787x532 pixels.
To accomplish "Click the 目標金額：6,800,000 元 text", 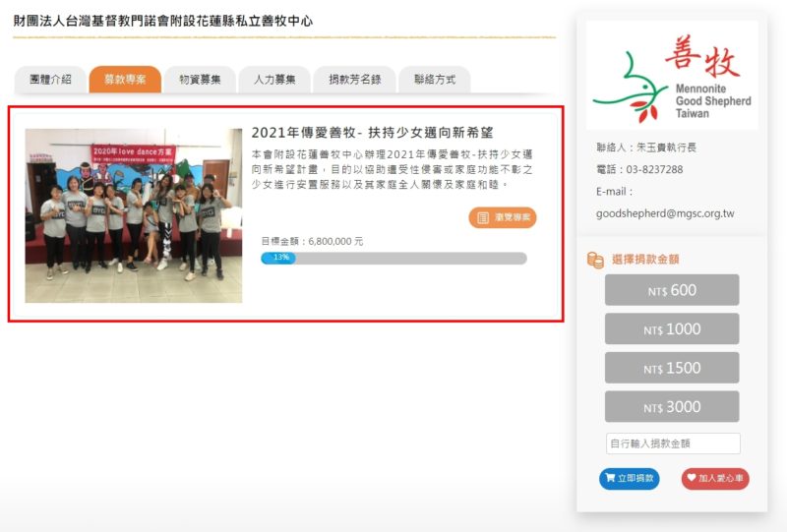I will (312, 241).
